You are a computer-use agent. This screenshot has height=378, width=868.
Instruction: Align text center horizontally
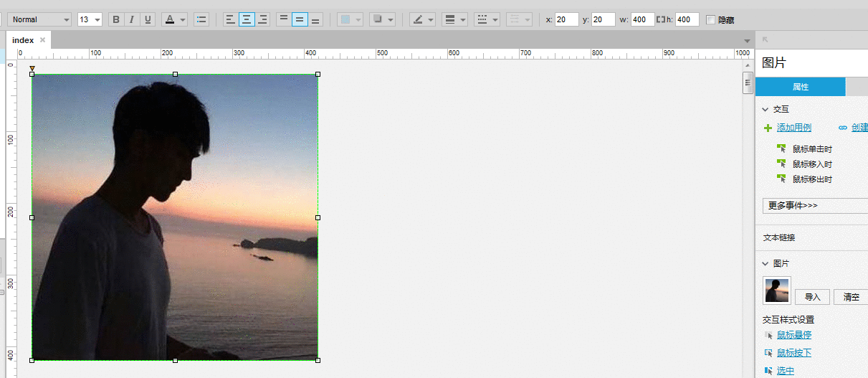click(247, 19)
